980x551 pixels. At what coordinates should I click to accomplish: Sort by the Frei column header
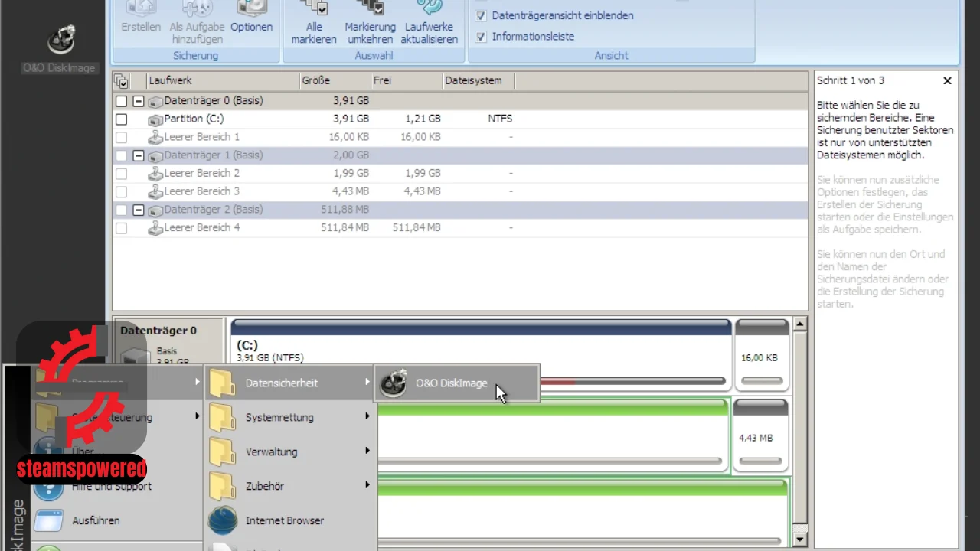pyautogui.click(x=407, y=80)
